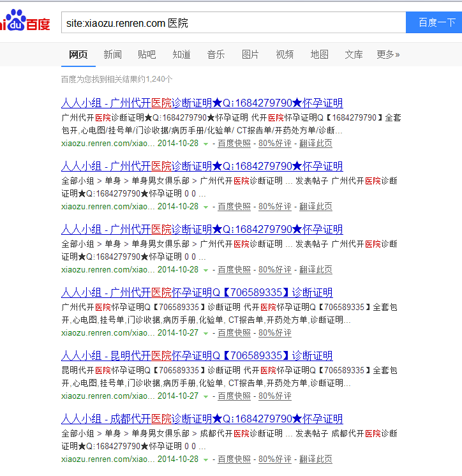Viewport: 462px width, 476px height.
Task: Click 翻译此页 on the third result
Action: click(x=316, y=269)
